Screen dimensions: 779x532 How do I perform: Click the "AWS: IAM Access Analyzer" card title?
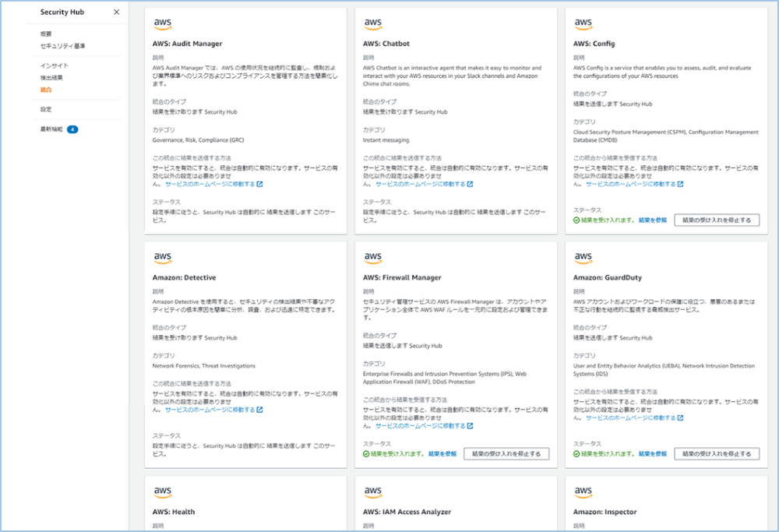407,512
